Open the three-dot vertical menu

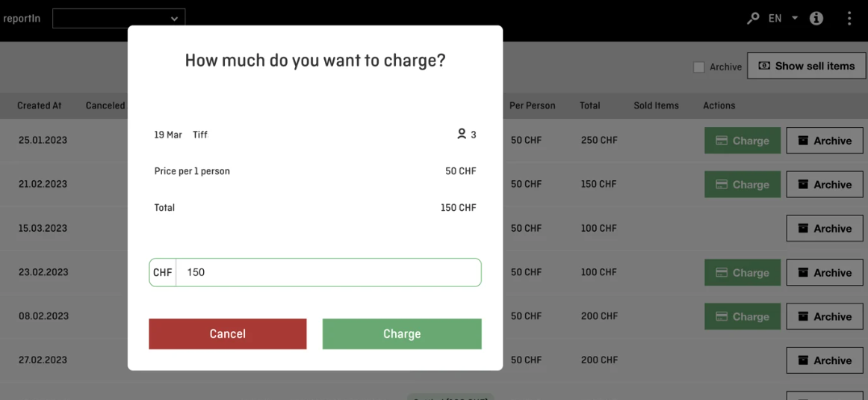tap(849, 18)
